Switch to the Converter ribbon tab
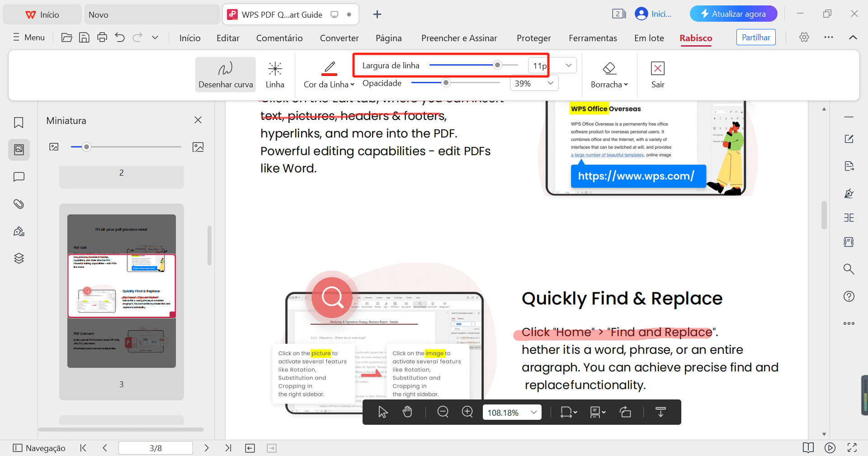The height and width of the screenshot is (456, 868). 339,38
